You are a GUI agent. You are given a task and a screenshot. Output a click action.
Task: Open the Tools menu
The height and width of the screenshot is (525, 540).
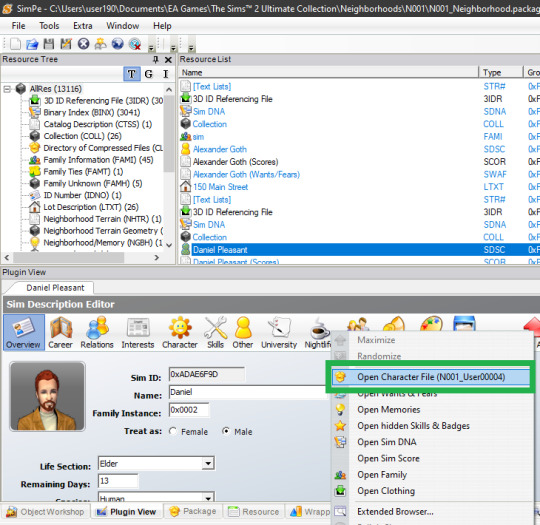click(49, 26)
